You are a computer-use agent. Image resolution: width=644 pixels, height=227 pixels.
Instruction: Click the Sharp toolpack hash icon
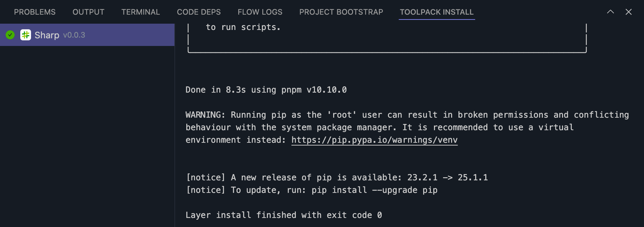click(25, 35)
